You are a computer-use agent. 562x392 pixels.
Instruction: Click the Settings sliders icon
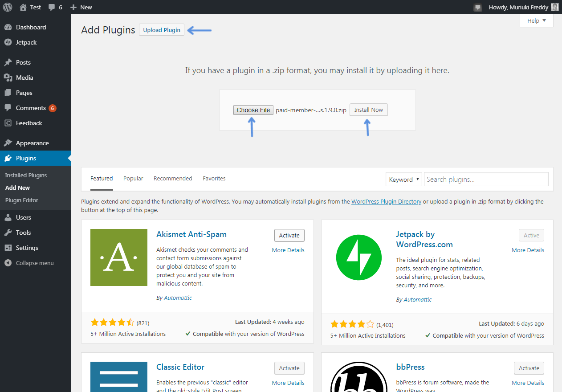coord(8,248)
